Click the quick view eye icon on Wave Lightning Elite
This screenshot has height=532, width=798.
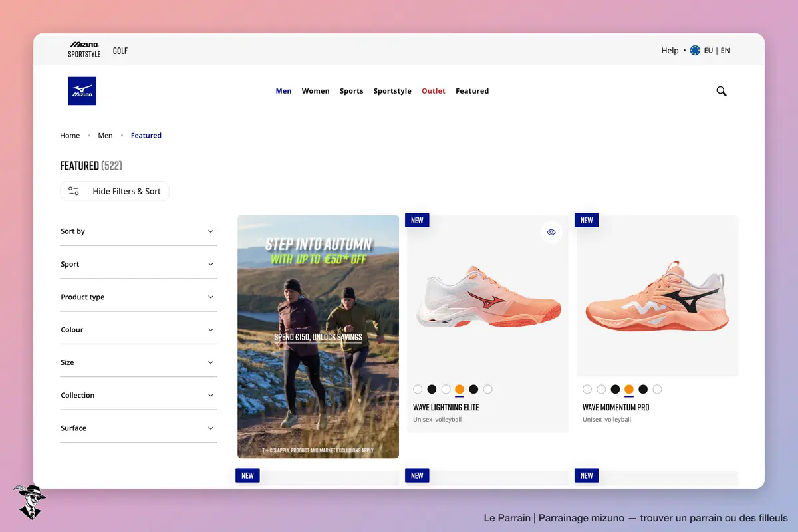[551, 233]
